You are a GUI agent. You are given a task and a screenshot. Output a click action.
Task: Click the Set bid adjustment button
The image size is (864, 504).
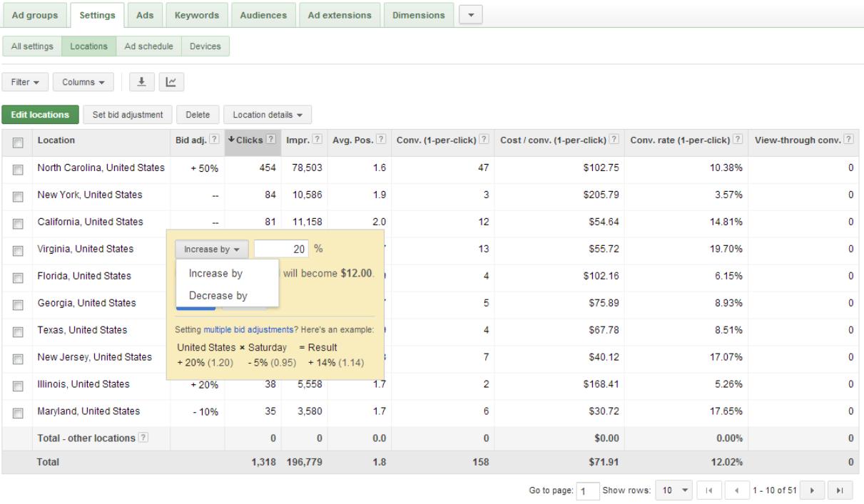pyautogui.click(x=128, y=114)
